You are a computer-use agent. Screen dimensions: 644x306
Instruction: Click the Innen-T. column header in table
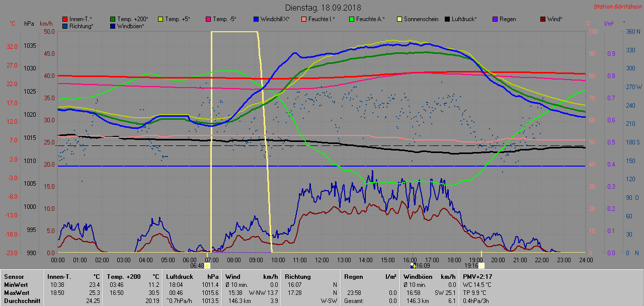[59, 277]
